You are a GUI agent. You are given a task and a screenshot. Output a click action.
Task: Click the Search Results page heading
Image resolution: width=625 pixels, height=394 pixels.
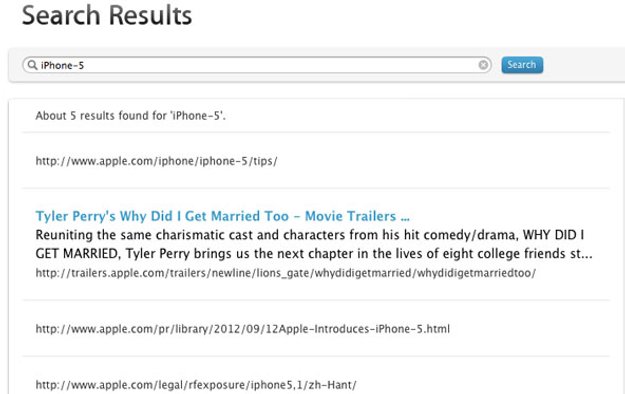pyautogui.click(x=107, y=16)
